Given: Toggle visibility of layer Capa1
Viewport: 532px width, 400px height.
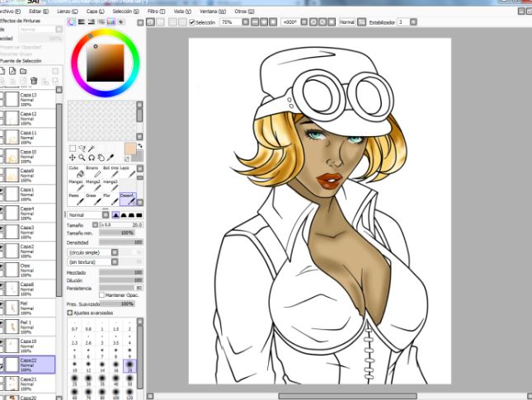Looking at the screenshot, I should 2,191.
